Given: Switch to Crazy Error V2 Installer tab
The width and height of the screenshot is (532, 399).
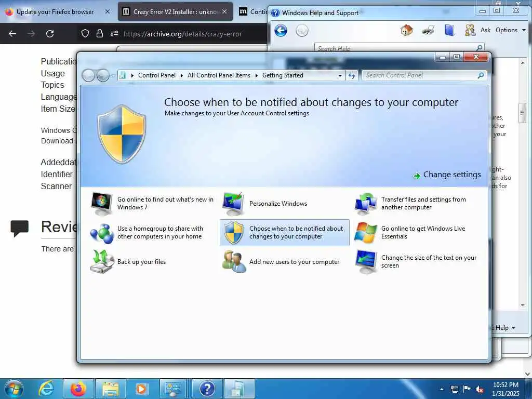Looking at the screenshot, I should 174,12.
